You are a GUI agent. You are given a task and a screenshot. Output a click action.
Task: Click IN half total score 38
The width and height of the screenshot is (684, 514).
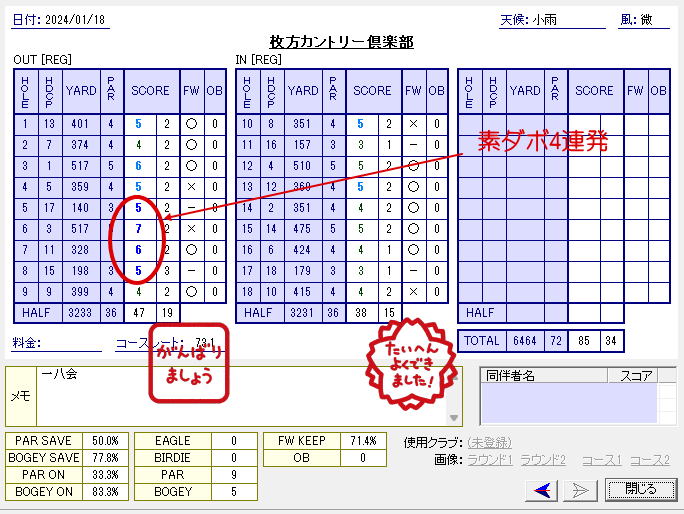click(361, 313)
